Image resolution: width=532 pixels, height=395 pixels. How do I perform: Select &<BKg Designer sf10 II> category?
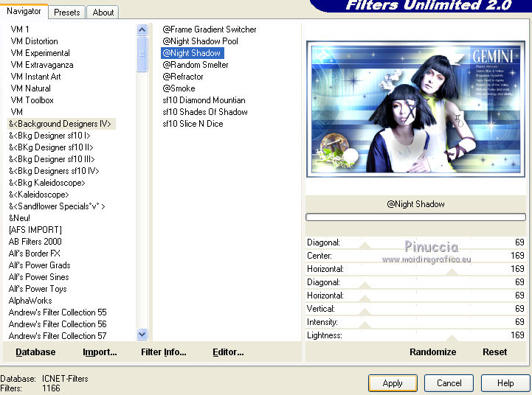tap(51, 147)
